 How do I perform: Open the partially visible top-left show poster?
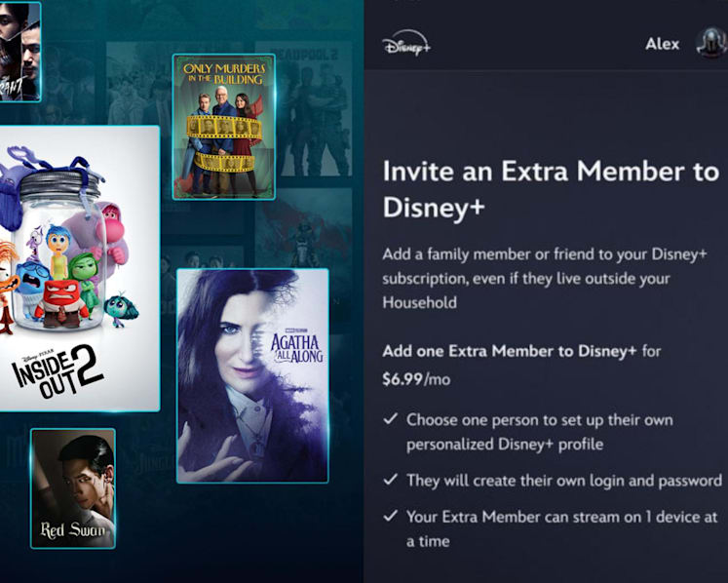click(19, 51)
